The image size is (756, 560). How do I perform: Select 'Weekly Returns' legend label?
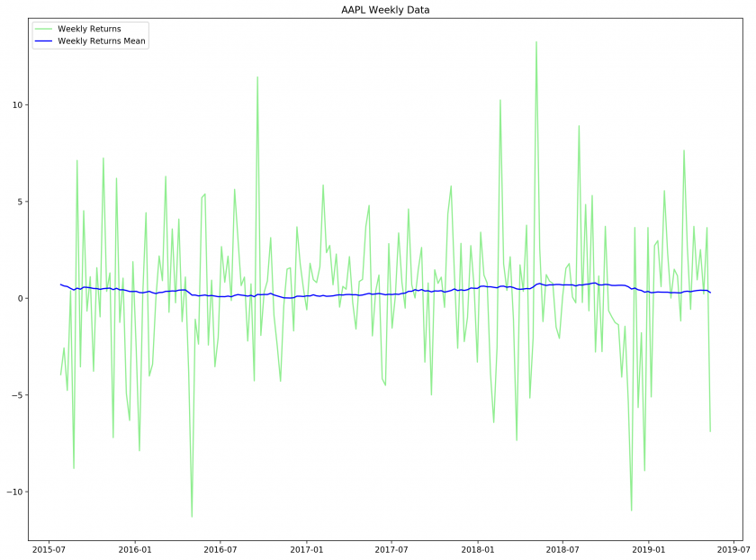click(x=89, y=29)
